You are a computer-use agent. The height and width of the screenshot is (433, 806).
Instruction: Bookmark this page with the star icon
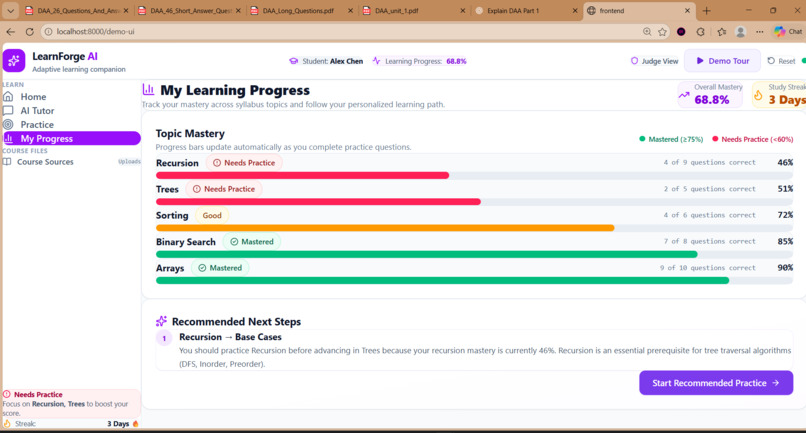(x=663, y=31)
